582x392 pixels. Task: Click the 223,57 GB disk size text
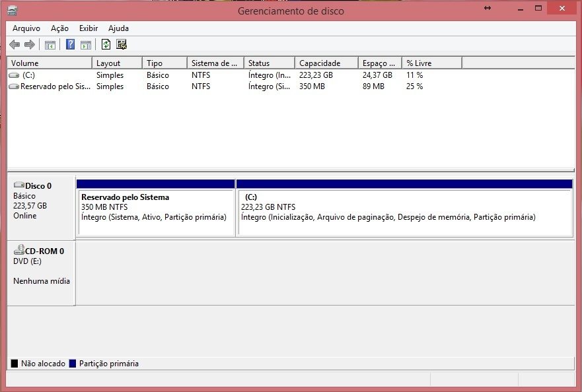pyautogui.click(x=30, y=206)
